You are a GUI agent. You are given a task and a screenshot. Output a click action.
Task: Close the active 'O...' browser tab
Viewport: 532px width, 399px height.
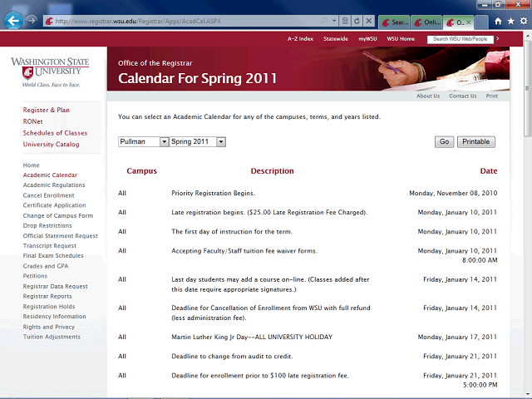[x=469, y=22]
